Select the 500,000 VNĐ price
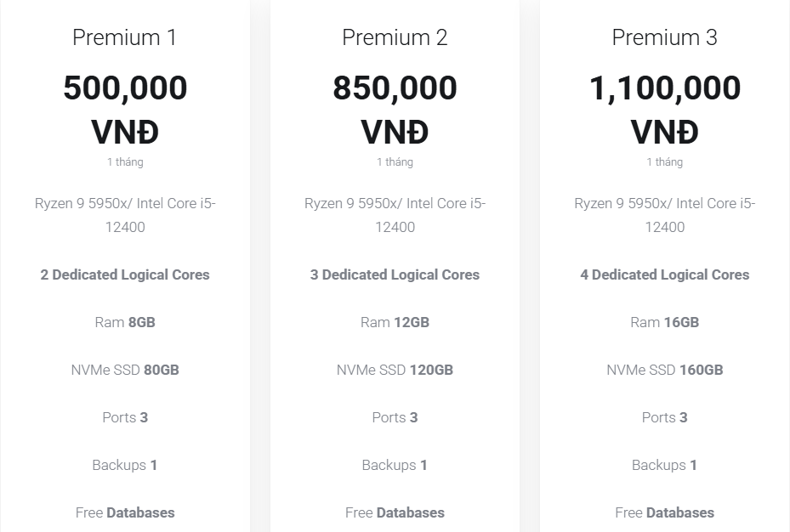This screenshot has height=532, width=790. tap(125, 110)
